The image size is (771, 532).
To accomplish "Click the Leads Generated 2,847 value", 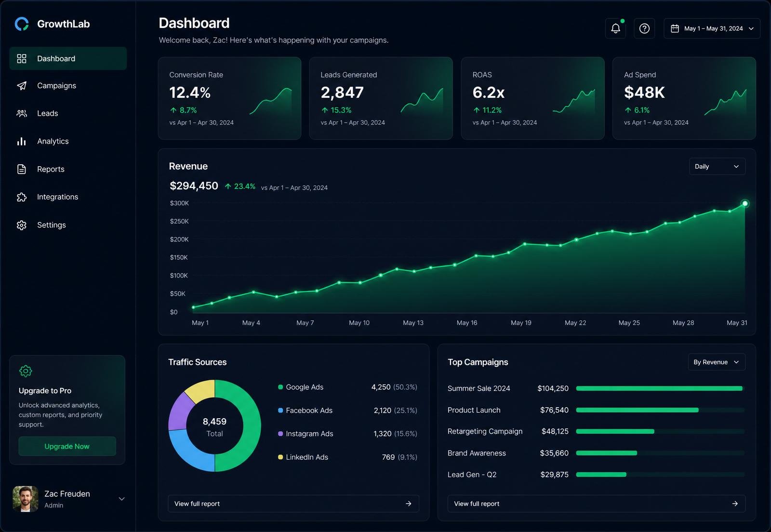I will [342, 93].
